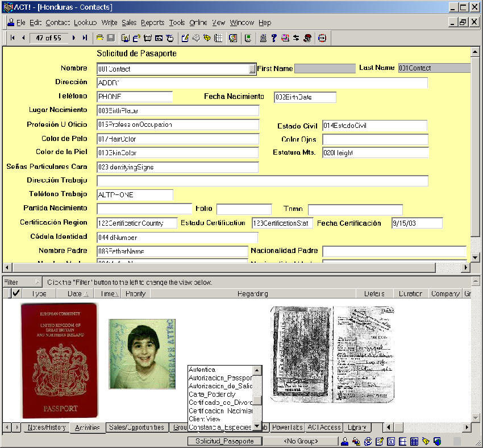483x448 pixels.
Task: Click the Regarding column header
Action: tap(253, 293)
